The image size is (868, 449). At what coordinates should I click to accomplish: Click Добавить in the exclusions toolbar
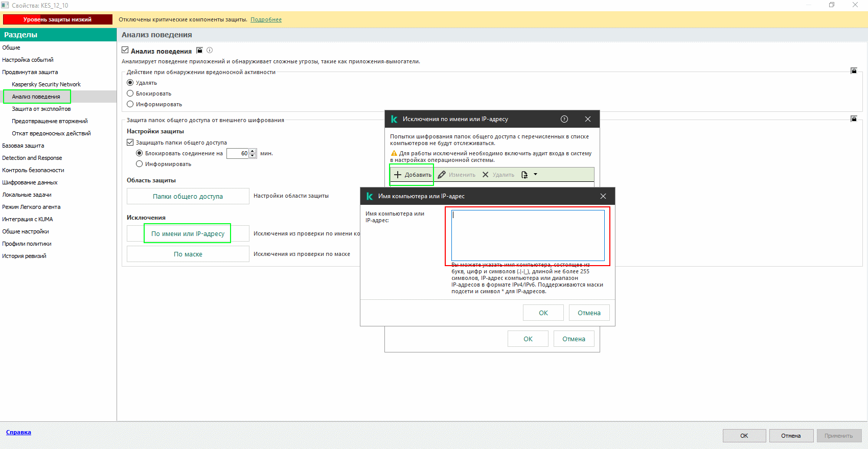413,175
